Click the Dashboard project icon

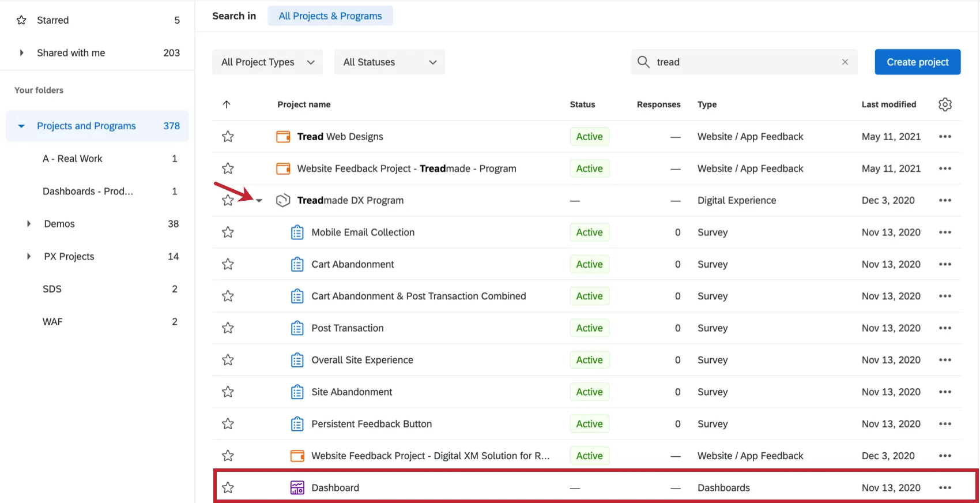(297, 487)
